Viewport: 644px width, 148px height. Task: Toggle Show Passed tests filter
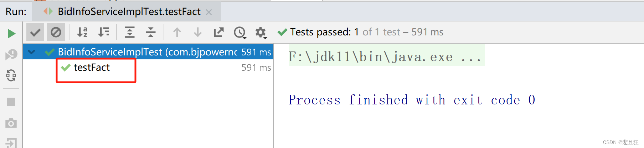click(x=35, y=33)
